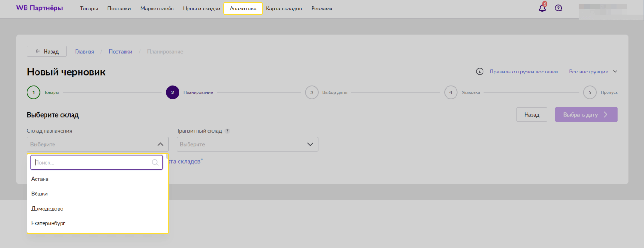Open the Аналитика menu item

click(243, 9)
